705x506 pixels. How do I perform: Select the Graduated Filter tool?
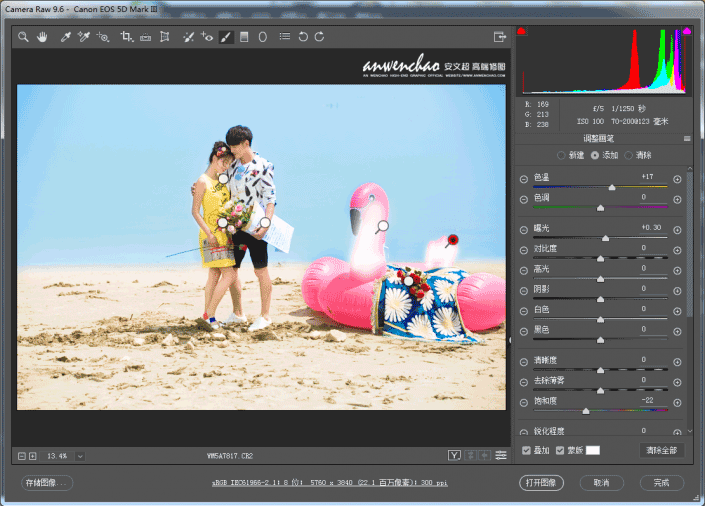click(244, 37)
